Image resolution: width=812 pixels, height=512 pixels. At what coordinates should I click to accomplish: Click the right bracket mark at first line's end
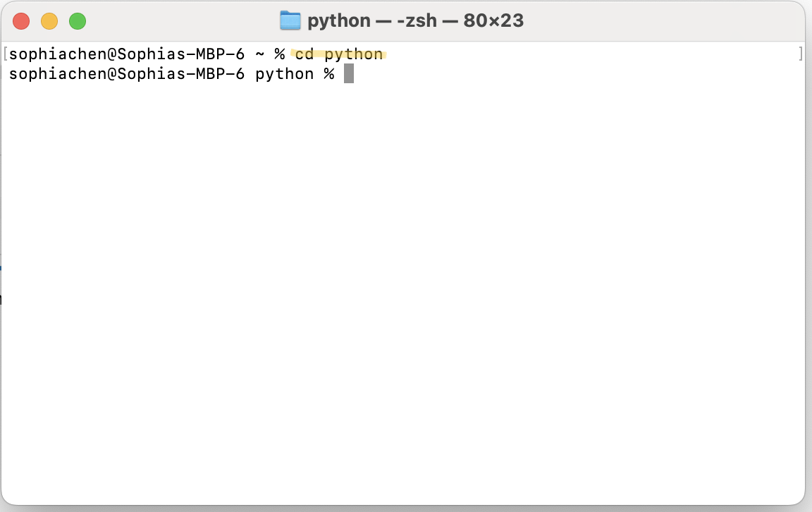point(801,54)
